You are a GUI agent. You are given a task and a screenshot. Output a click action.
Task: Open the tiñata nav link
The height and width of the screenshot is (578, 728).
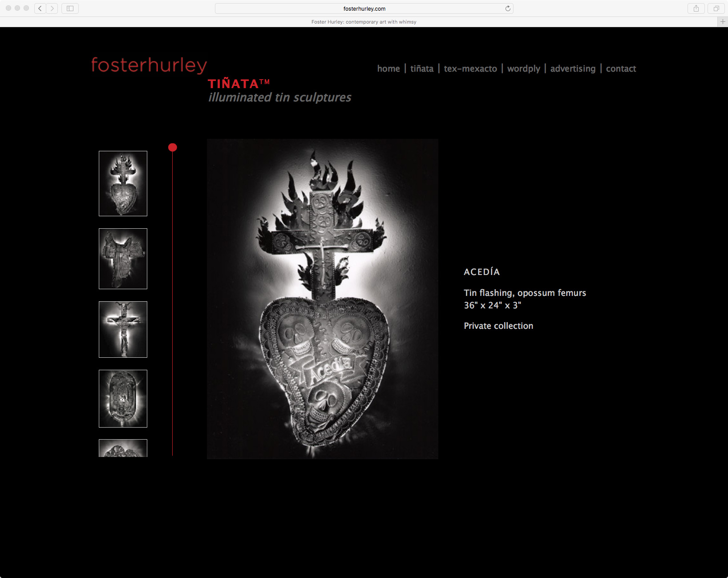click(x=422, y=69)
